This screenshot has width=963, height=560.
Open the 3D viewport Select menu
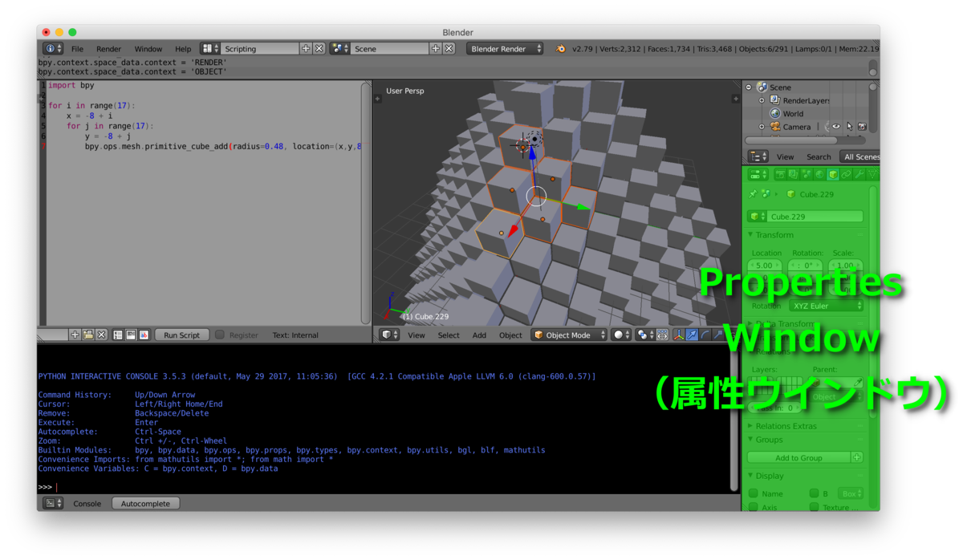point(449,335)
